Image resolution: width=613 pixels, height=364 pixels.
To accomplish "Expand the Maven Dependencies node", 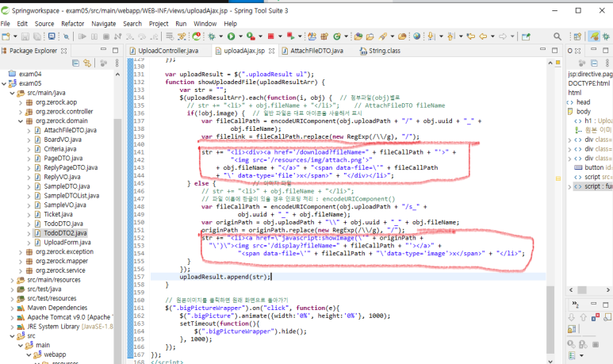I will 12,308.
